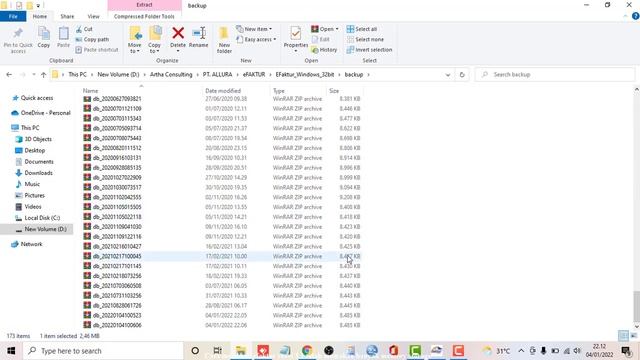Open the Compressed Folder Tools tab

pyautogui.click(x=144, y=16)
